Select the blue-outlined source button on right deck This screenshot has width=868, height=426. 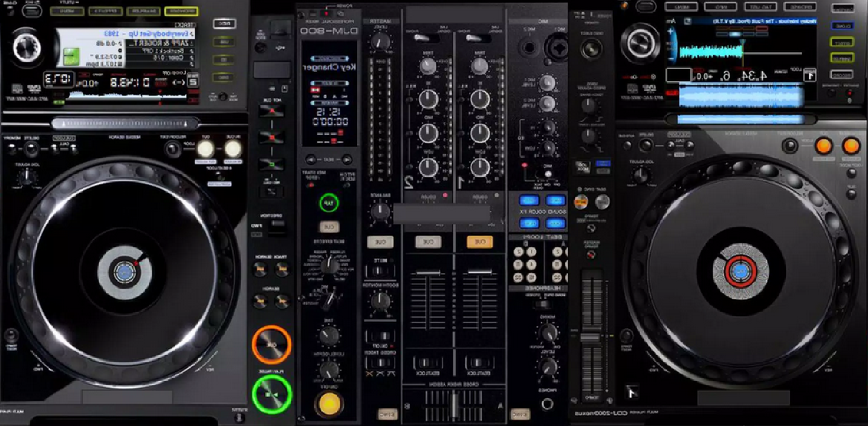(x=842, y=26)
